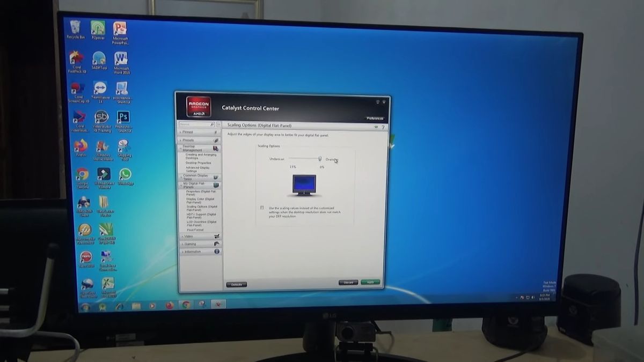
Task: Open Windows Explorer folder icon in taskbar
Action: point(136,306)
